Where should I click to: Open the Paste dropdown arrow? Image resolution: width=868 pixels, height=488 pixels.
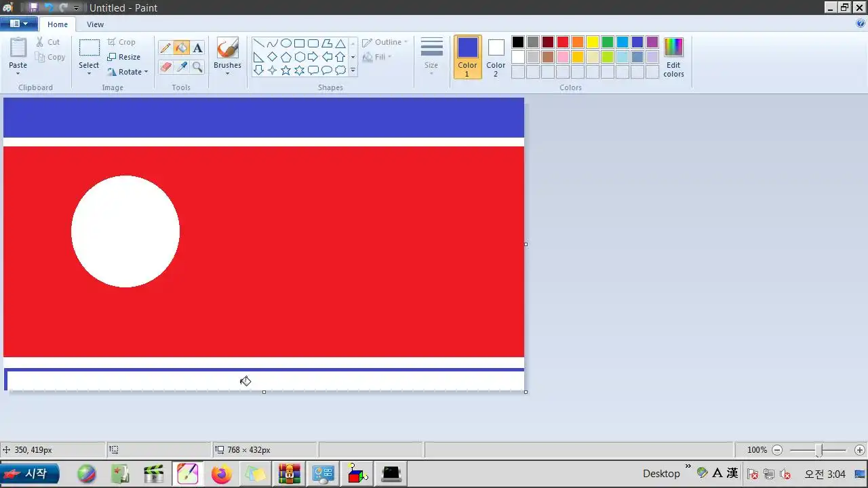tap(18, 73)
